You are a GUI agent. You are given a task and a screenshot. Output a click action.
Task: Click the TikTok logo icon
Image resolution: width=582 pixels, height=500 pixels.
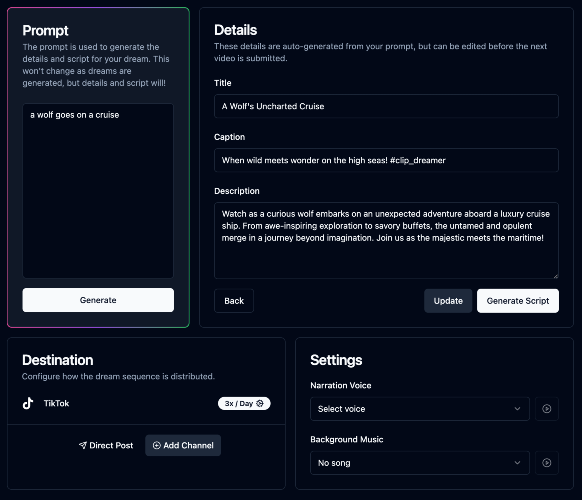pos(28,403)
